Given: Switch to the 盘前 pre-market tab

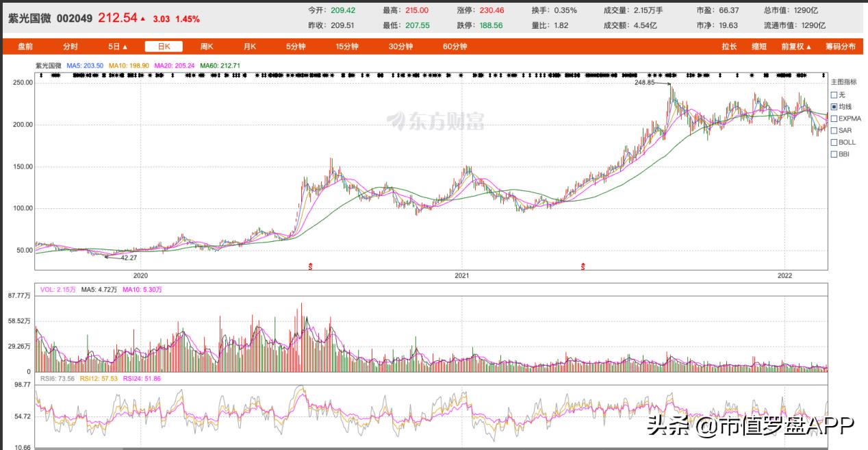Looking at the screenshot, I should tap(25, 47).
